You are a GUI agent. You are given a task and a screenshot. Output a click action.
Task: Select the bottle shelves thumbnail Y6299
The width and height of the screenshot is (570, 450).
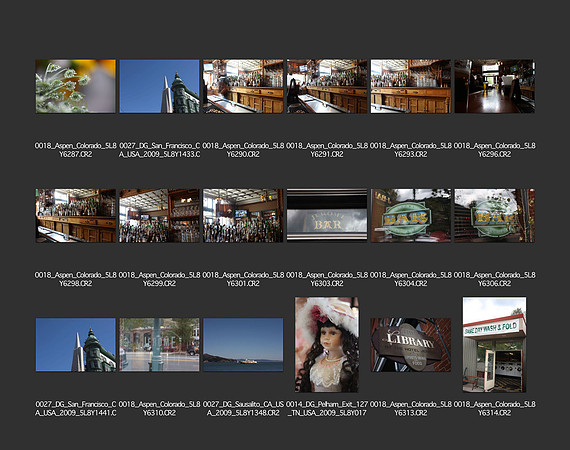[x=160, y=216]
